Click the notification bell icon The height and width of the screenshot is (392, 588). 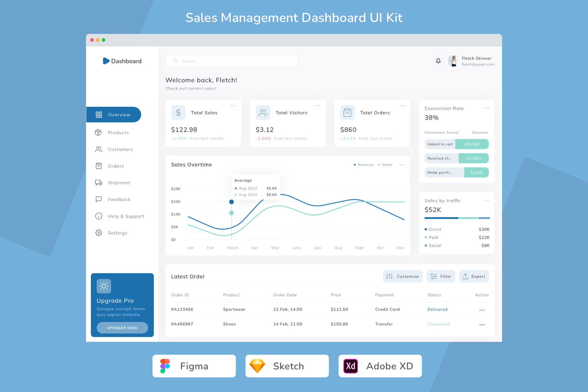point(438,61)
